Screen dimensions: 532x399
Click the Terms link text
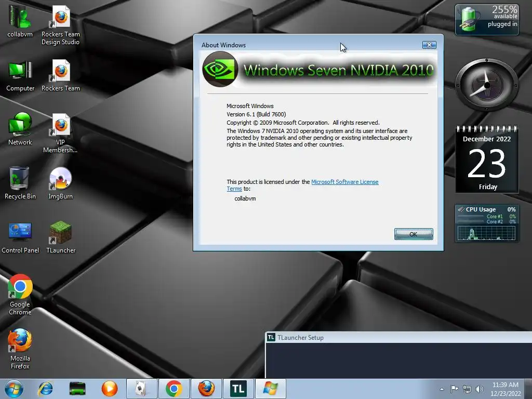(x=234, y=189)
